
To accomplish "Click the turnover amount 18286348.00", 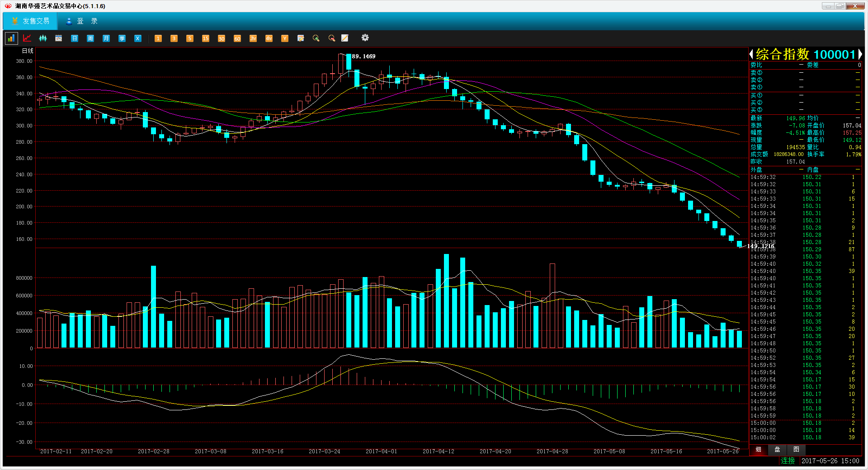I will [788, 155].
